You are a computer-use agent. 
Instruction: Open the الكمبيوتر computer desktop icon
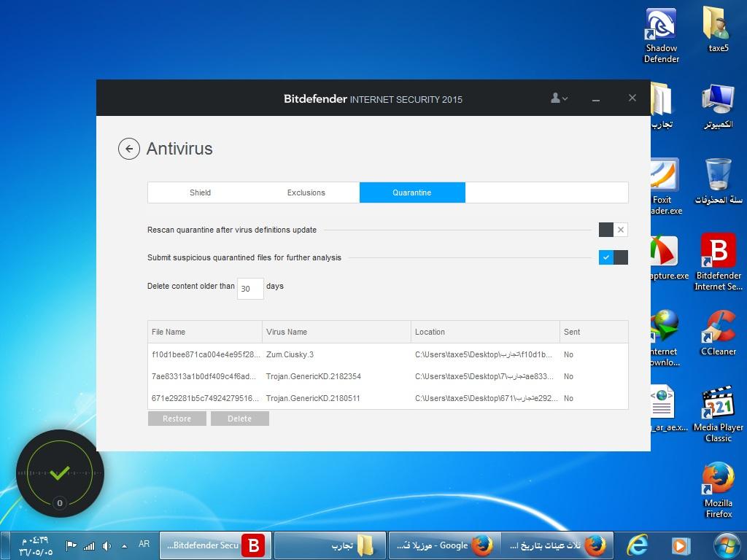(x=718, y=106)
